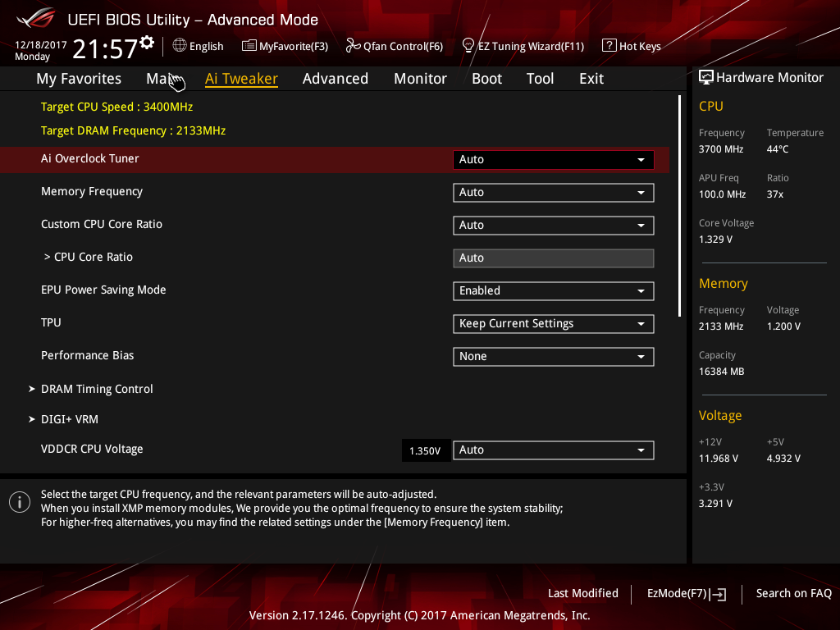Click the Qfan Control fan icon
Image resolution: width=840 pixels, height=630 pixels.
click(x=353, y=46)
